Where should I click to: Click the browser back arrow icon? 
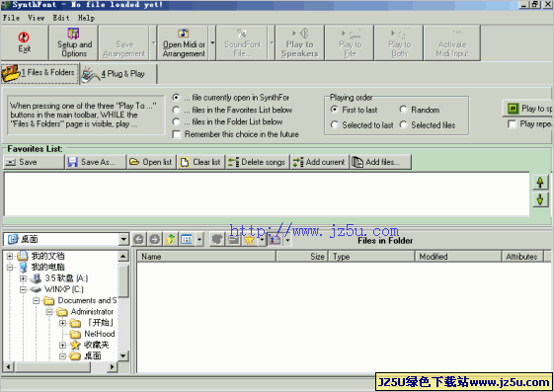(x=138, y=239)
